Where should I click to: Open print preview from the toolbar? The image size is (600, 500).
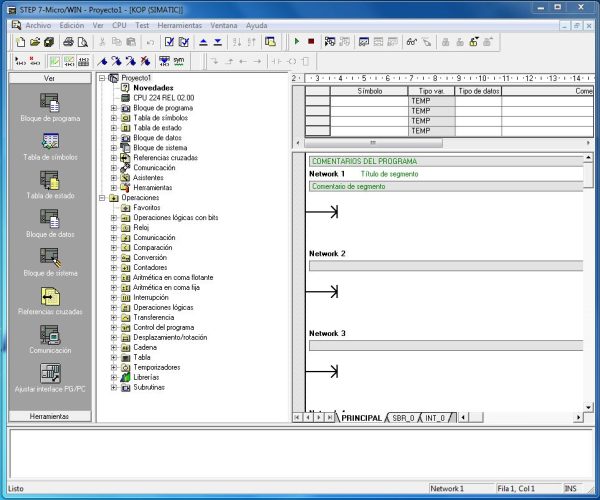pyautogui.click(x=83, y=42)
